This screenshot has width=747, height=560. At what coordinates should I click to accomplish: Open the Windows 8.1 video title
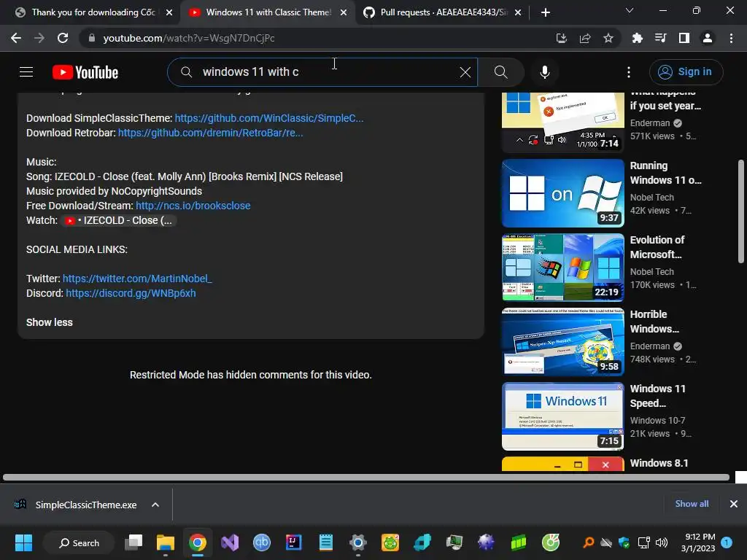click(659, 463)
